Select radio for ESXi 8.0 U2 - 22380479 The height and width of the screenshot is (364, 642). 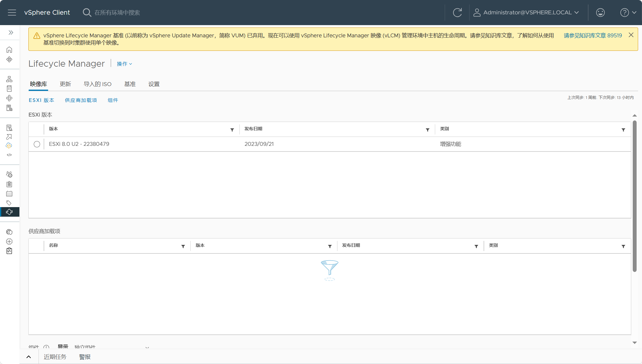pos(37,144)
